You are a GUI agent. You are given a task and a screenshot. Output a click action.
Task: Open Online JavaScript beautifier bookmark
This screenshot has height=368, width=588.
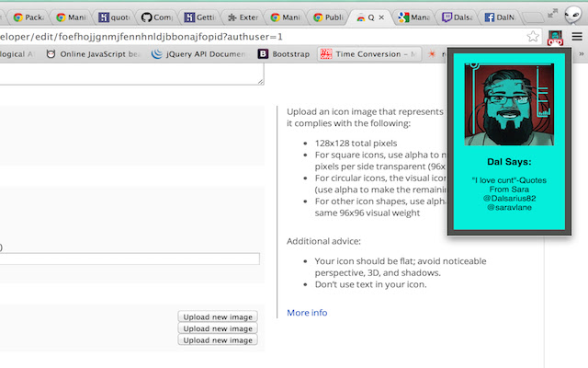[92, 54]
